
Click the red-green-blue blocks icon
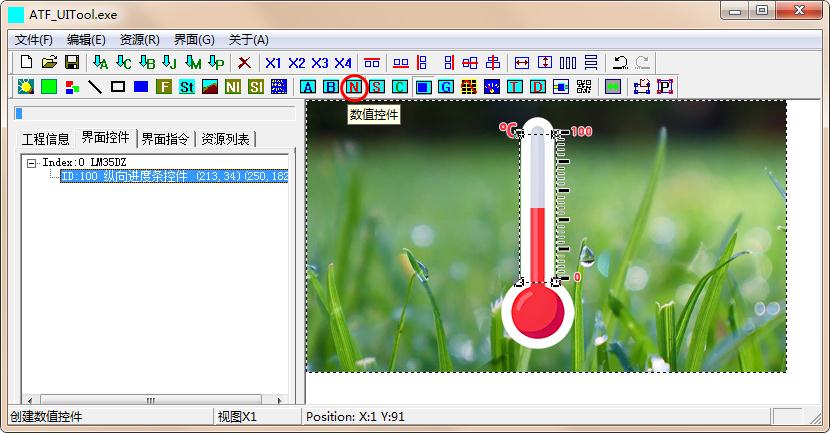tap(72, 87)
